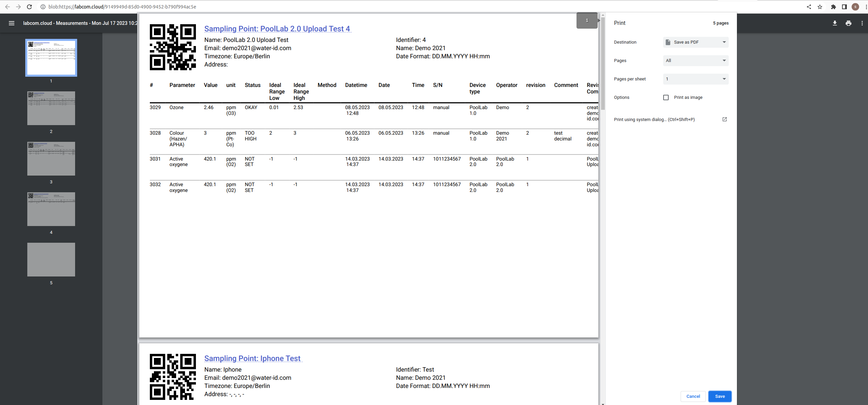View site information icon in address bar
This screenshot has width=868, height=405.
pos(43,7)
